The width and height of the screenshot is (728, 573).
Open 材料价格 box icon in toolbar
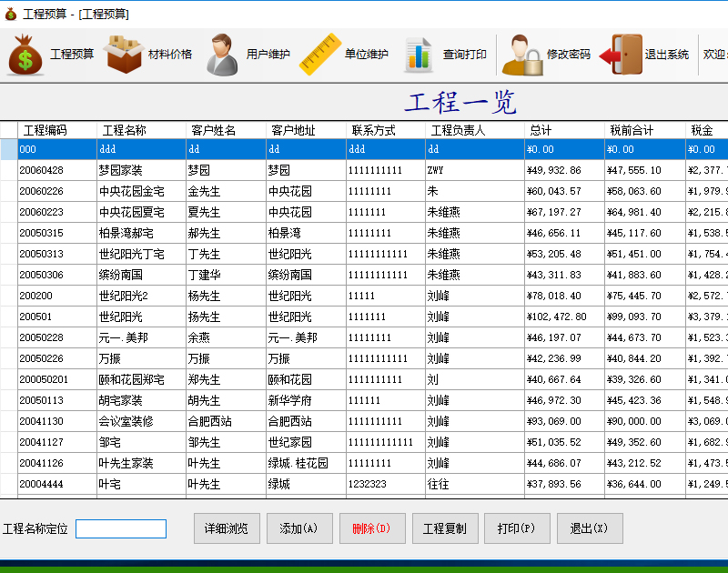pyautogui.click(x=125, y=55)
